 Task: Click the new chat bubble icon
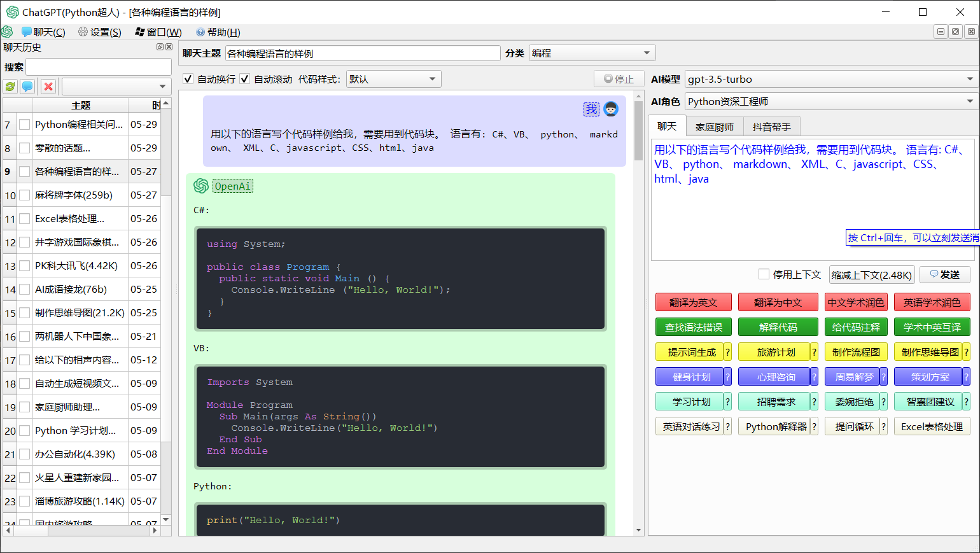(28, 87)
